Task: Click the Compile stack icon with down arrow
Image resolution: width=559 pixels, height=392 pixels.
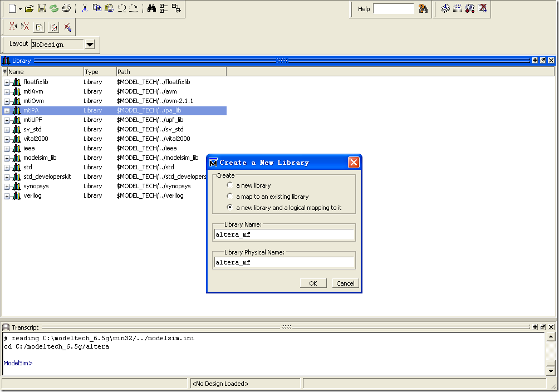Action: pos(445,8)
